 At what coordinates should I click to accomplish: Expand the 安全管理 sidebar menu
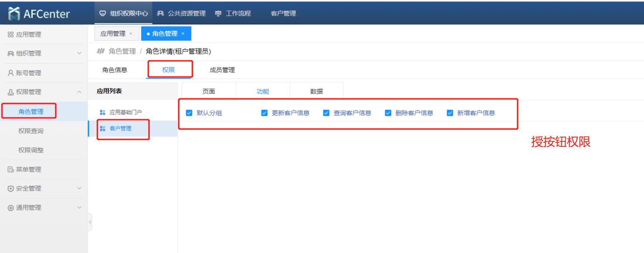pyautogui.click(x=79, y=188)
